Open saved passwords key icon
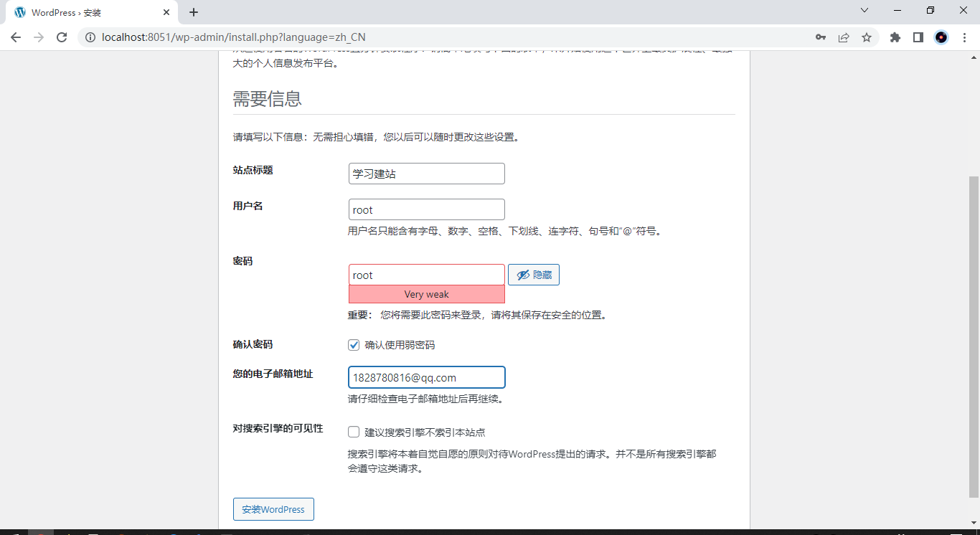Viewport: 980px width, 535px height. [x=821, y=37]
